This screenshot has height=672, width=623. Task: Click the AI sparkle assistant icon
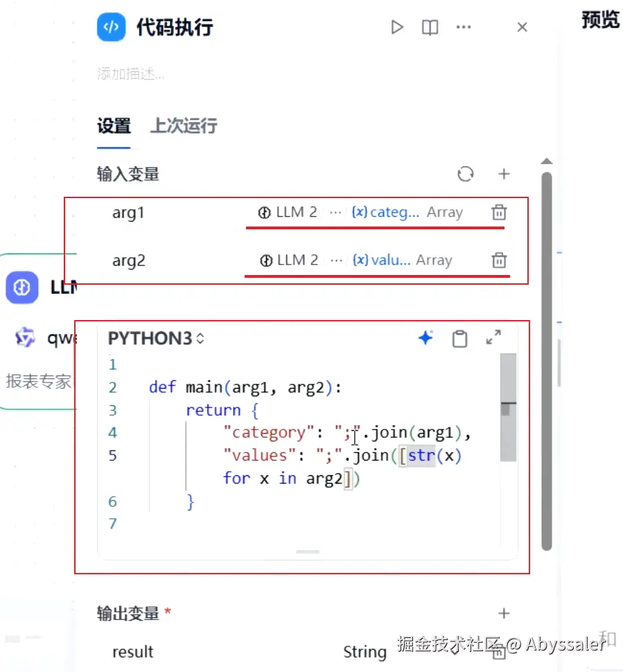pyautogui.click(x=425, y=337)
